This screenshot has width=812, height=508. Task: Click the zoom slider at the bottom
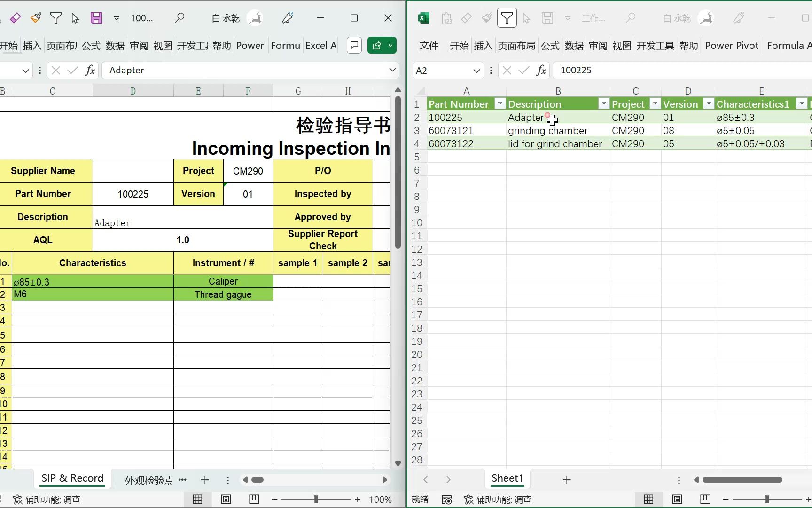pos(316,500)
